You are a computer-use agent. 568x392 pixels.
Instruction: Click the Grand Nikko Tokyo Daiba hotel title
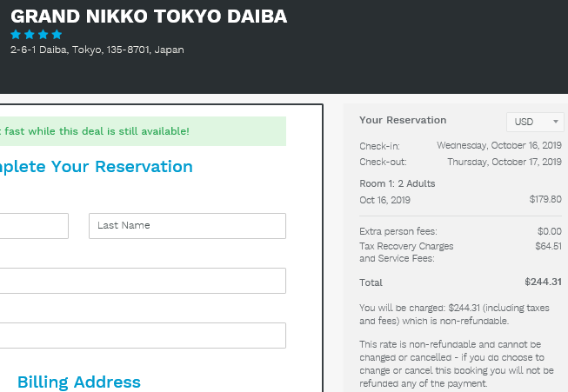click(149, 17)
